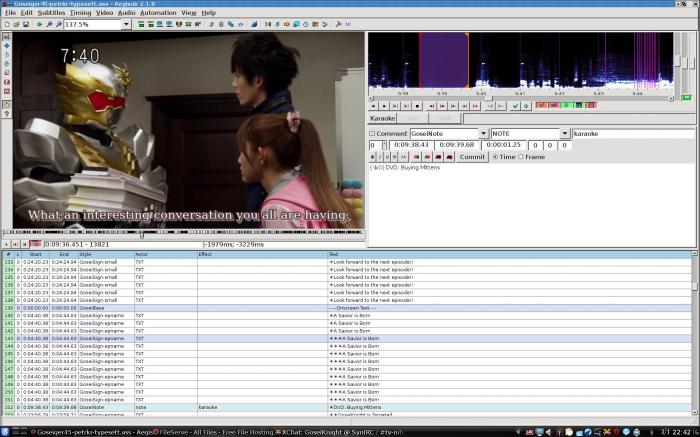700x437 pixels.
Task: Create a new subtitles file
Action: [x=7, y=24]
